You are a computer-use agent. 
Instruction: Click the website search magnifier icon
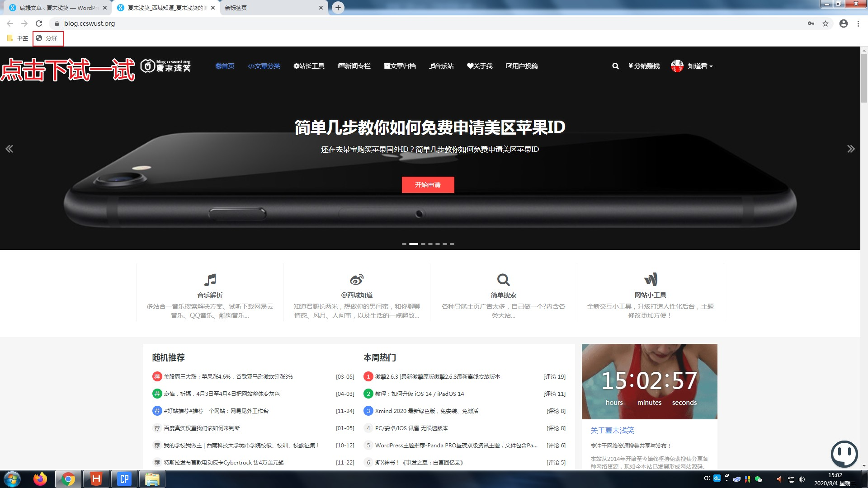click(x=615, y=66)
